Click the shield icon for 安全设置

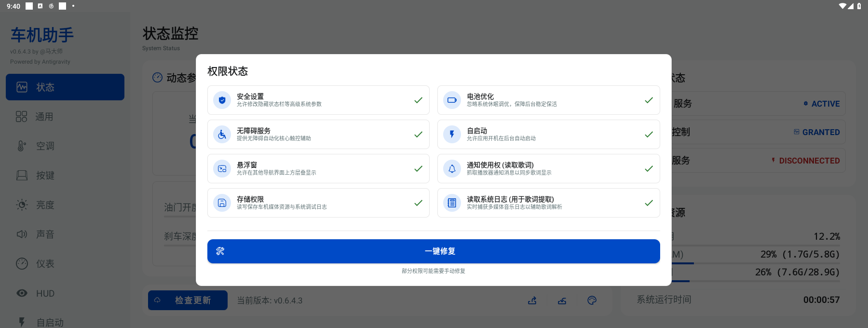222,100
